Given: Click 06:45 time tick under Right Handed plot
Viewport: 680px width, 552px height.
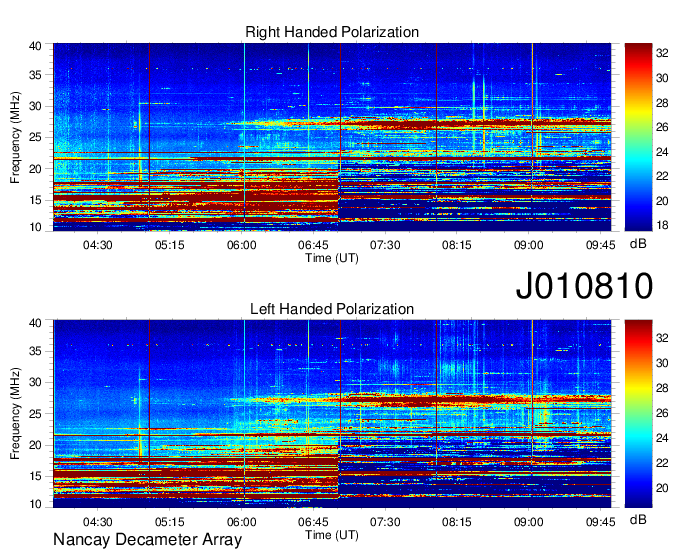Looking at the screenshot, I should (x=313, y=245).
